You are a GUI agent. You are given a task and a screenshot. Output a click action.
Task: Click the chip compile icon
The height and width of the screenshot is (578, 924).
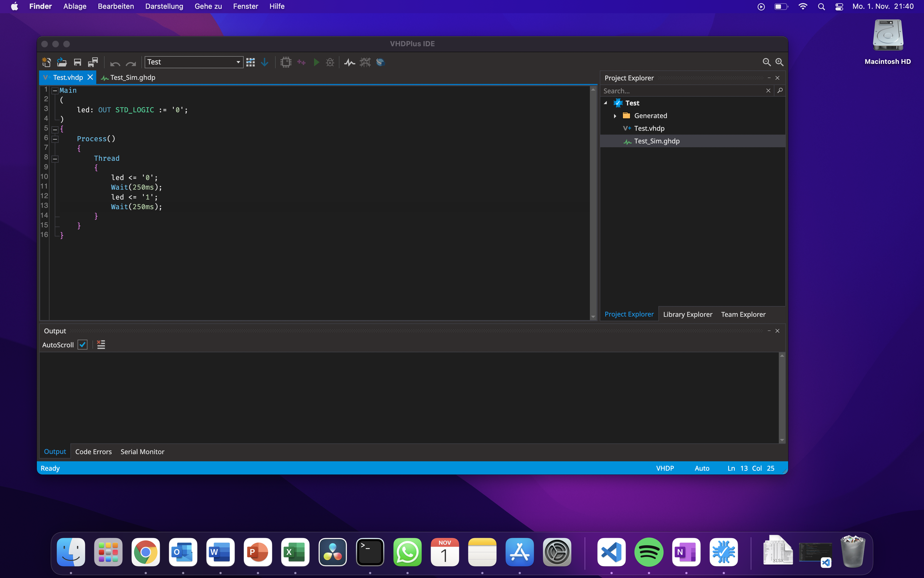pyautogui.click(x=286, y=62)
